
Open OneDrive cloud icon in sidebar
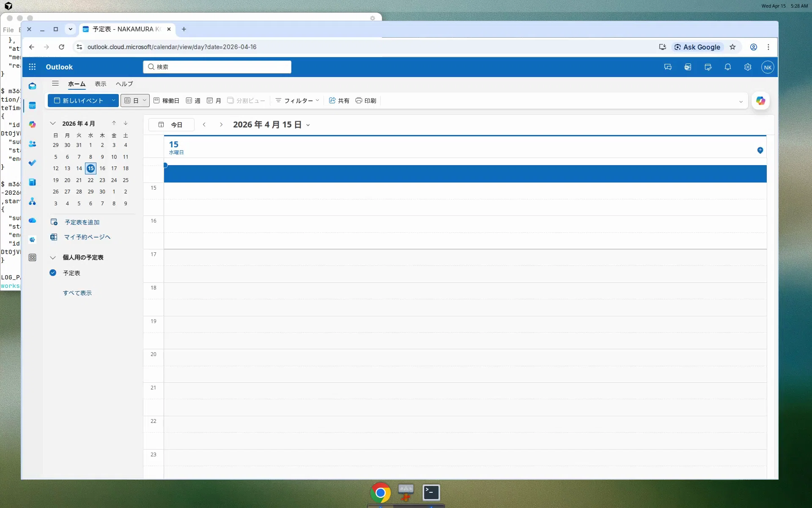(32, 220)
